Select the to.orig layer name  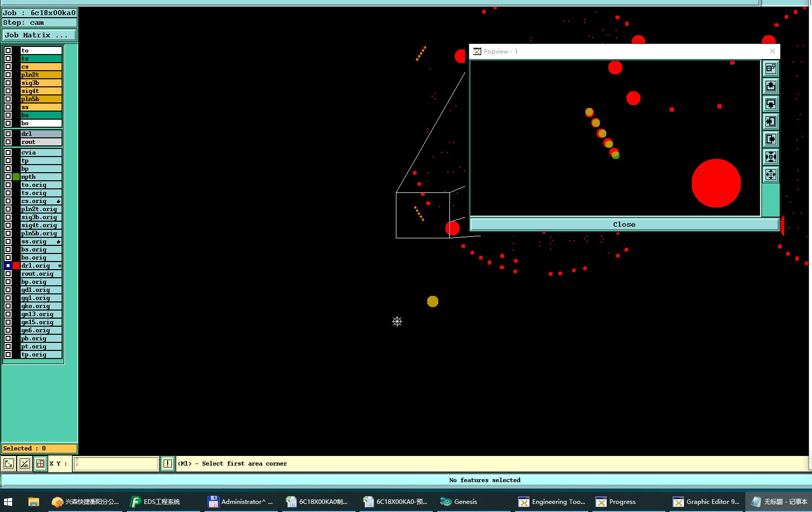click(41, 185)
